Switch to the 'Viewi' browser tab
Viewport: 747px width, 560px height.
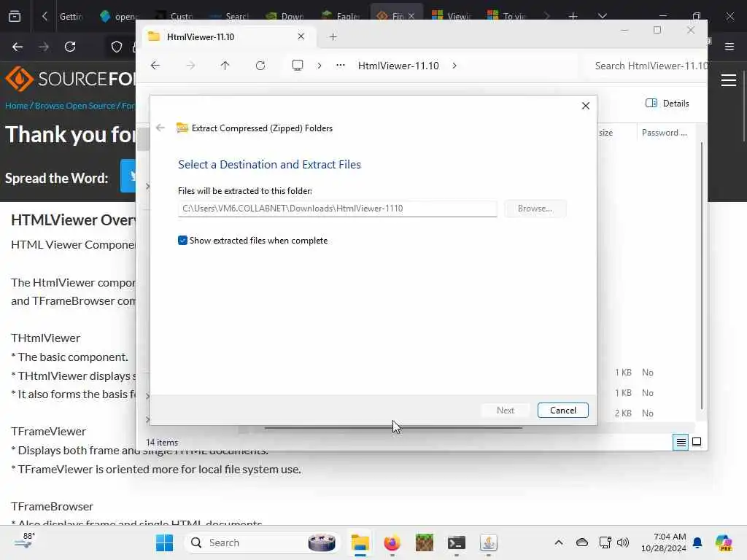pos(452,16)
